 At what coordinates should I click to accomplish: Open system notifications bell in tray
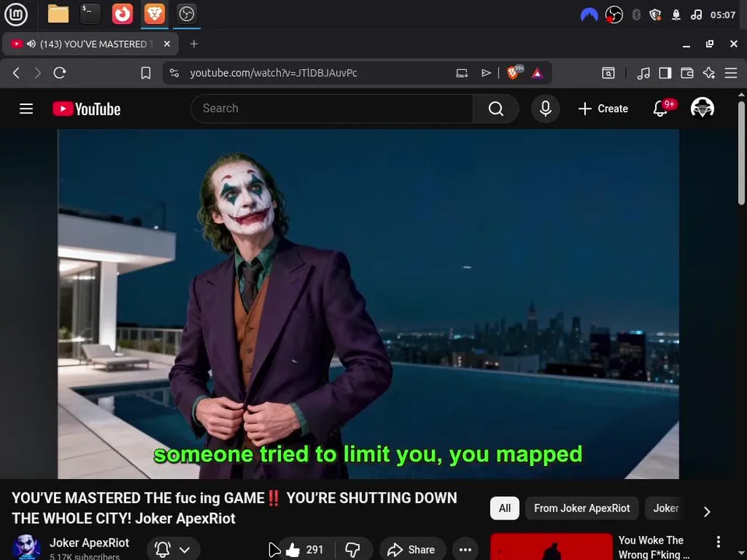coord(676,15)
